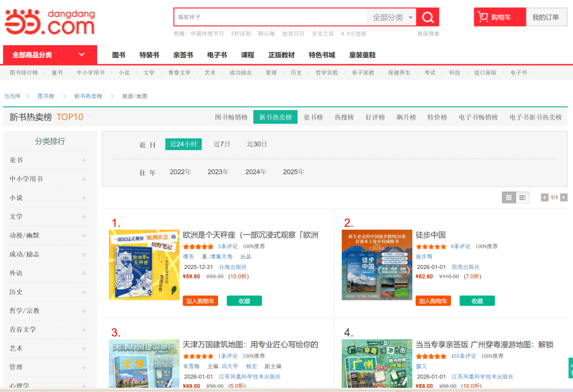573x392 pixels.
Task: Select 近30日 time filter
Action: click(257, 144)
